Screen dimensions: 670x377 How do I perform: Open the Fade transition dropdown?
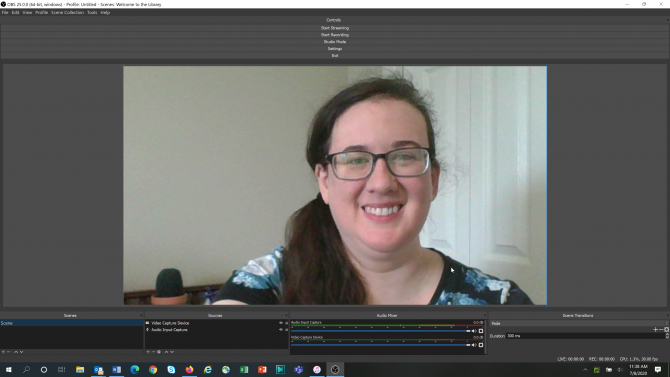click(579, 324)
